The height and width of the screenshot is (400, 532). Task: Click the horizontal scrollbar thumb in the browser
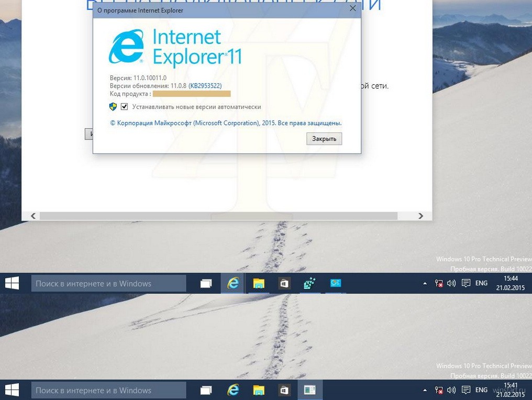(218, 216)
